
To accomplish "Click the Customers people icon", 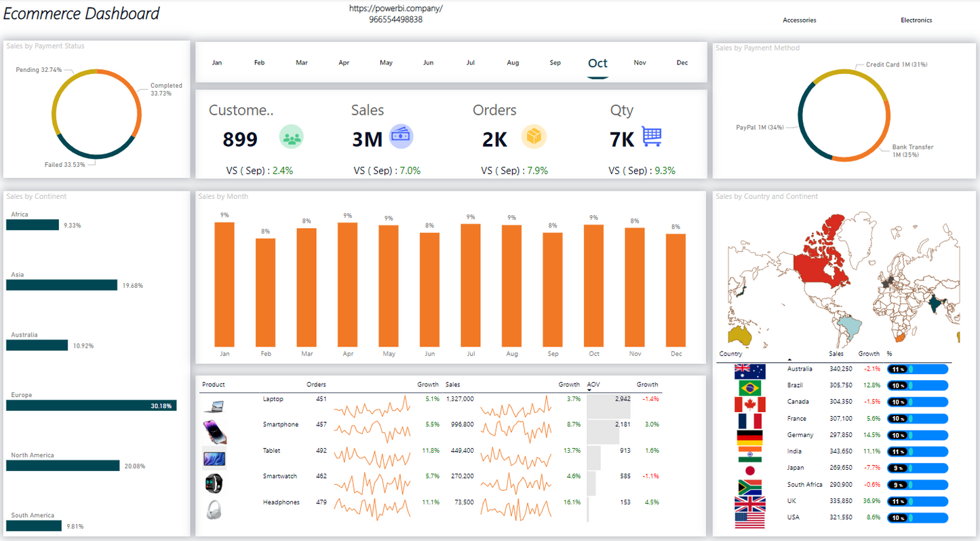I will point(291,138).
